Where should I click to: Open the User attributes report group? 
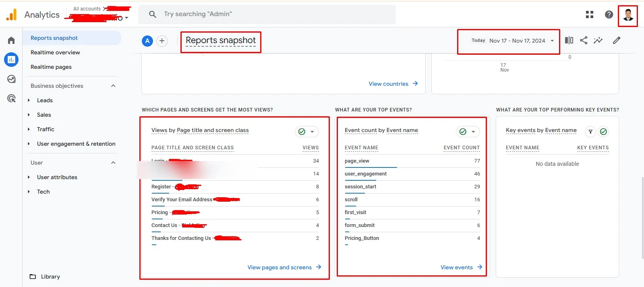(x=57, y=177)
